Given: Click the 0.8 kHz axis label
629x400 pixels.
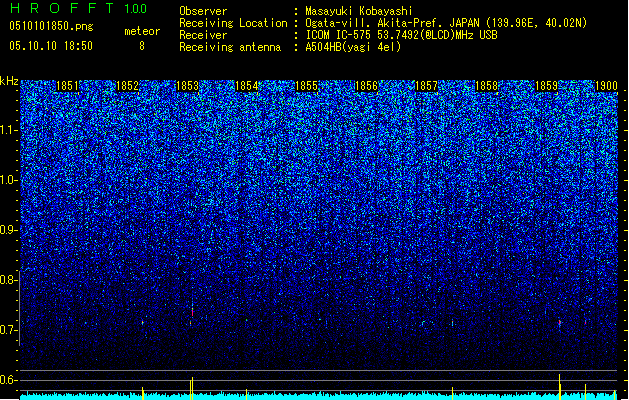Looking at the screenshot, I should pyautogui.click(x=8, y=280).
